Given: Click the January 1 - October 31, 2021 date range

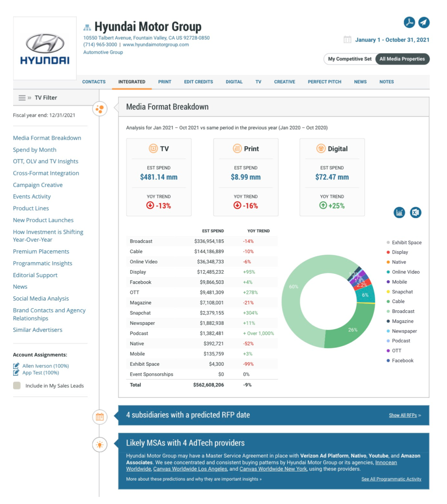Looking at the screenshot, I should point(392,40).
